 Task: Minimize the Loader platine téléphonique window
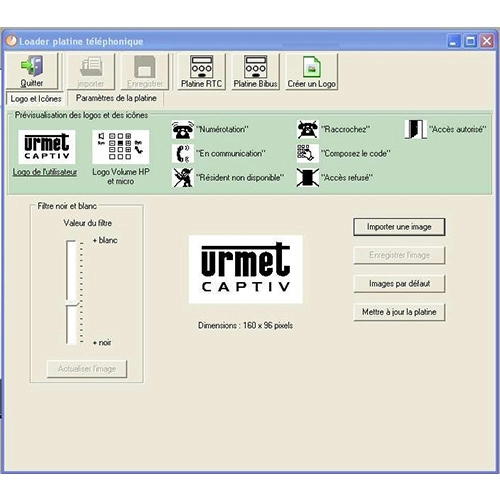tap(453, 41)
